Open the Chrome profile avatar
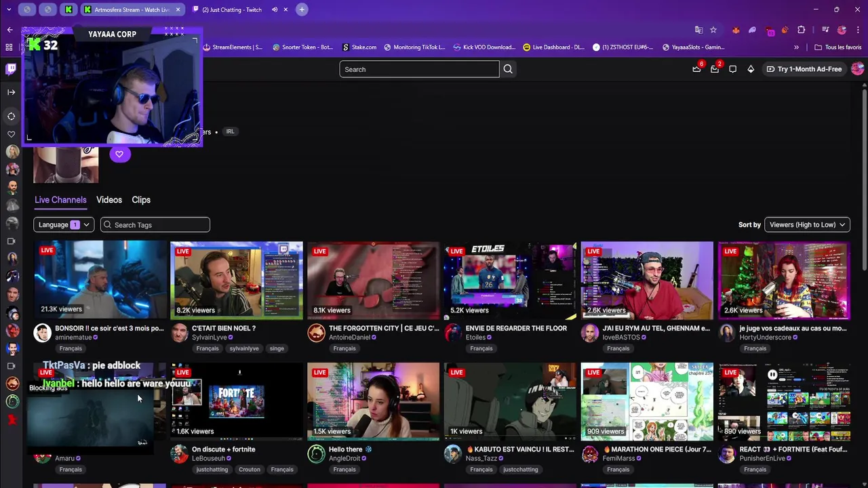868x488 pixels. [x=842, y=30]
